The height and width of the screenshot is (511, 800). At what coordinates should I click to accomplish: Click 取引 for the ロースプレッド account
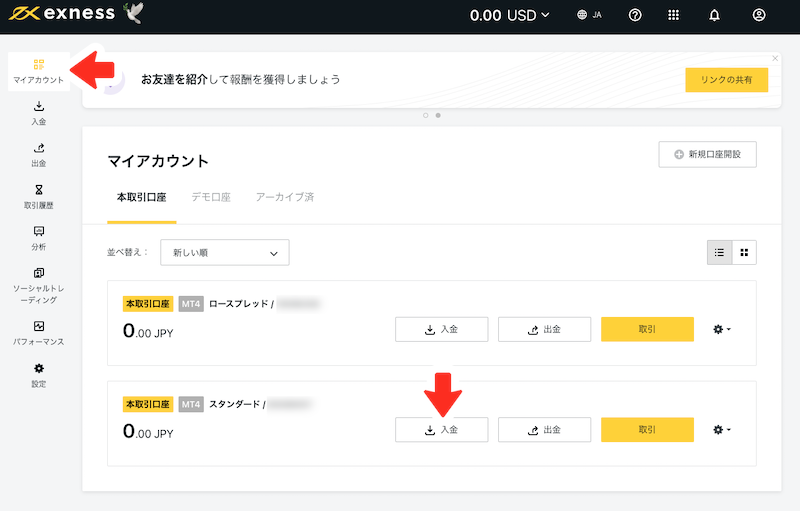tap(647, 329)
